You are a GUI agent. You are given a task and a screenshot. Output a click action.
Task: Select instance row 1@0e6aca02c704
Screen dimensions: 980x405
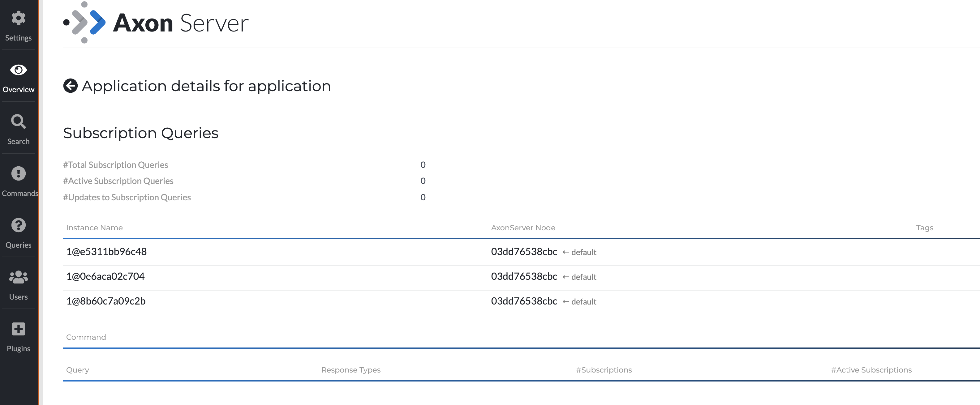pos(105,276)
